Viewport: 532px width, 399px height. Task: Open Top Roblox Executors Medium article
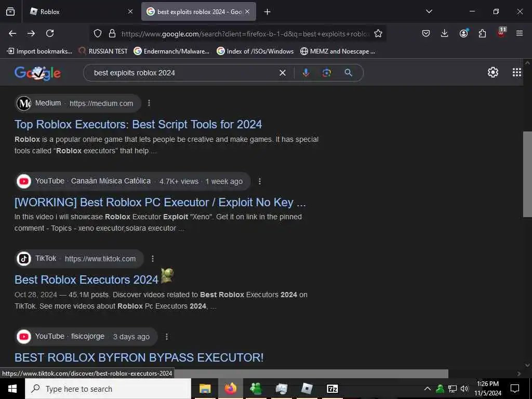point(138,124)
